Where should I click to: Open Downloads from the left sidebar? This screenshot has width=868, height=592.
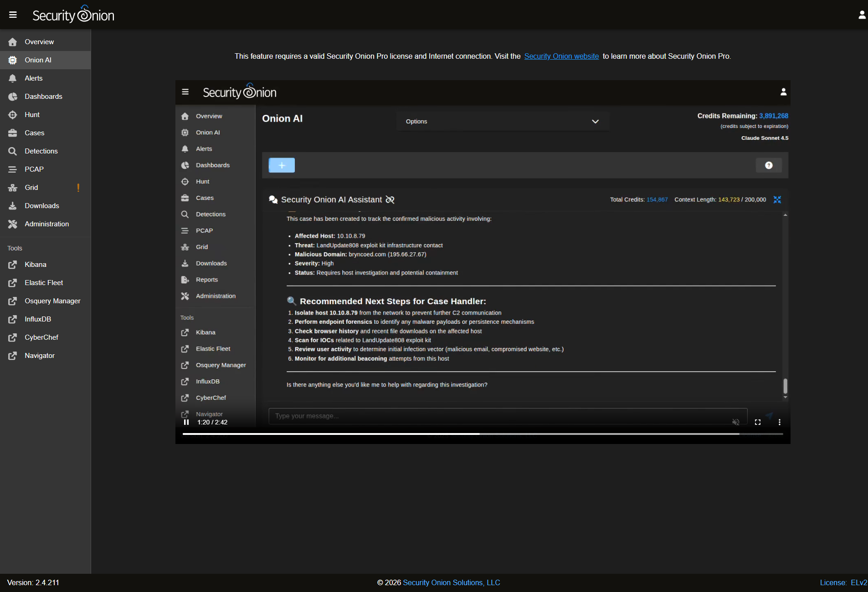point(46,206)
